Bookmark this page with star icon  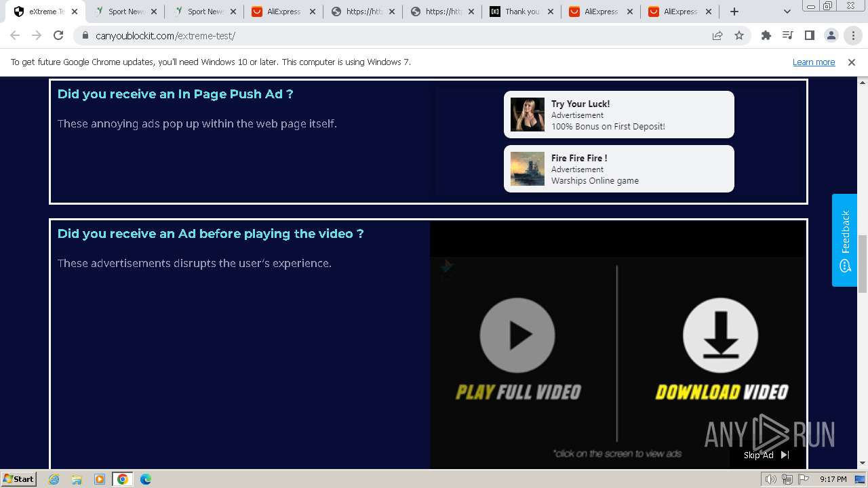click(x=739, y=35)
